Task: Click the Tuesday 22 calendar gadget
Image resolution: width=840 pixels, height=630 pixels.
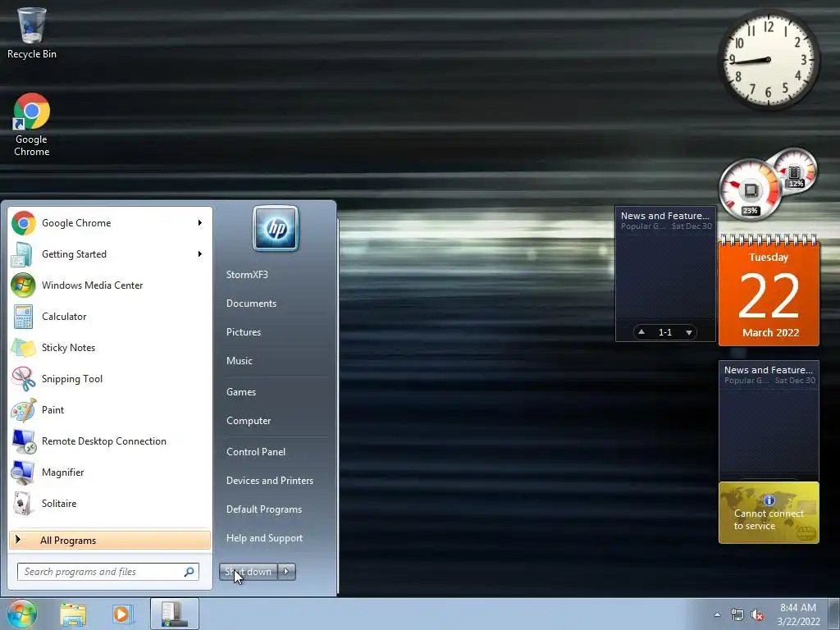Action: click(x=769, y=290)
